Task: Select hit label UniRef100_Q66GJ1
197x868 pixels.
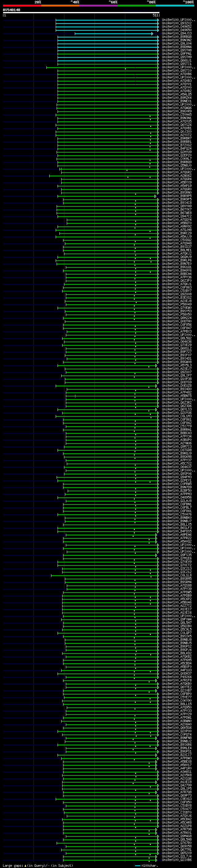Action: point(177,60)
